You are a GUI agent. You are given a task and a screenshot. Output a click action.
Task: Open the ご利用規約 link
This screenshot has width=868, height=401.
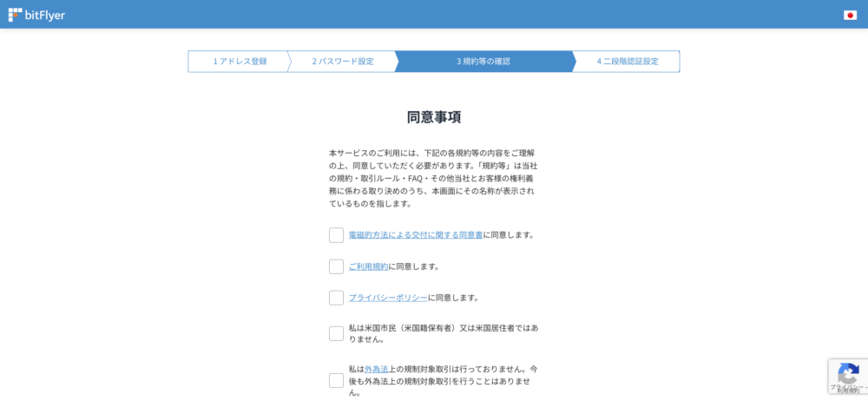[x=368, y=266]
